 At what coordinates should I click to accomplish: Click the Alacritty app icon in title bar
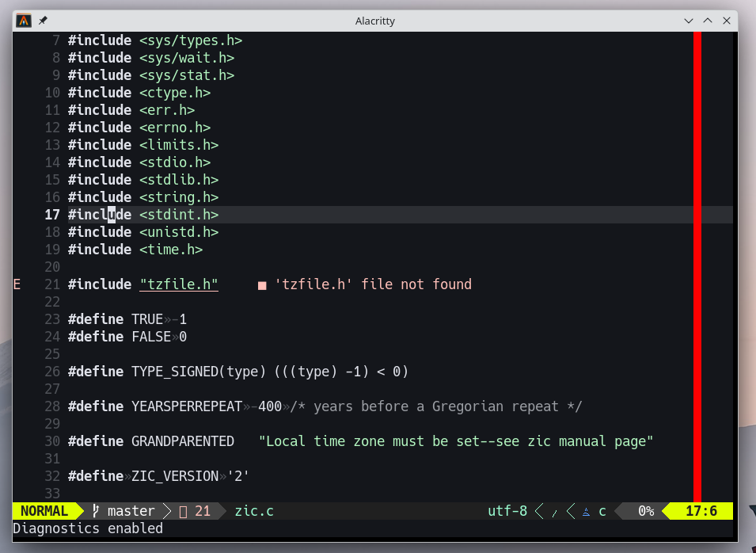(x=25, y=21)
